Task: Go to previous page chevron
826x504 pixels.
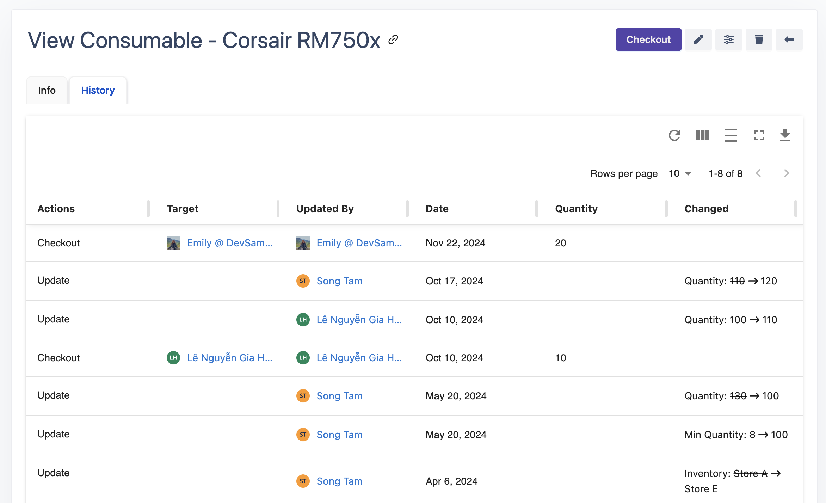Action: pyautogui.click(x=759, y=173)
